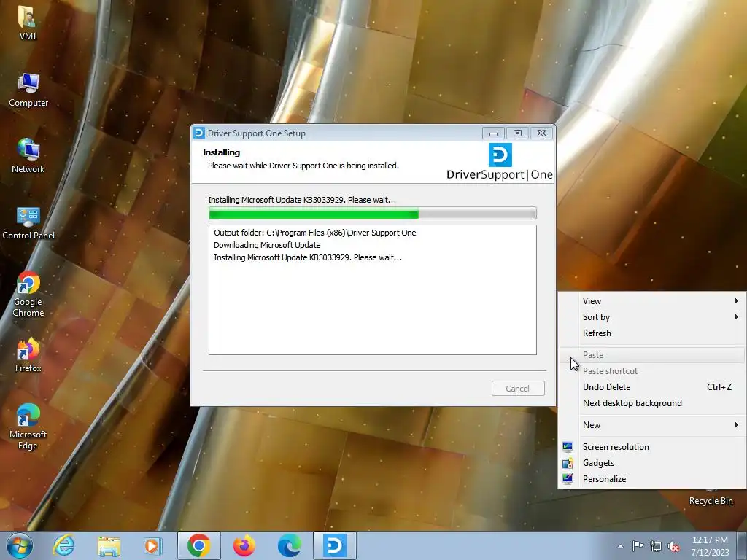Click the Installing heading text
747x560 pixels.
point(222,152)
